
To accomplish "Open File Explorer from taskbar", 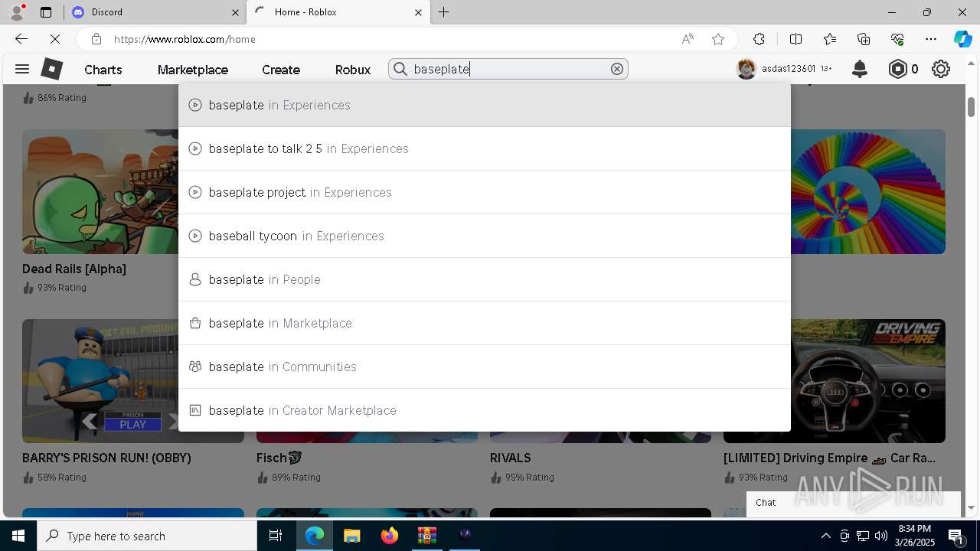I will tap(351, 536).
